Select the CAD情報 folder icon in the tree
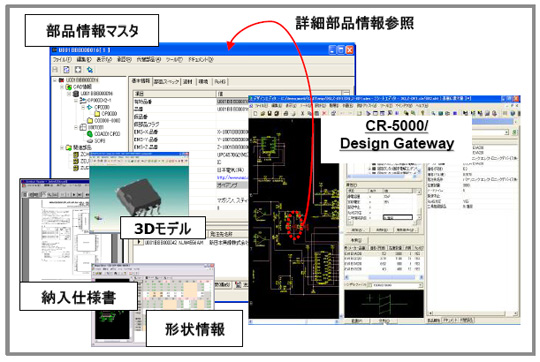Viewport: 540px width, 362px height. 69,87
